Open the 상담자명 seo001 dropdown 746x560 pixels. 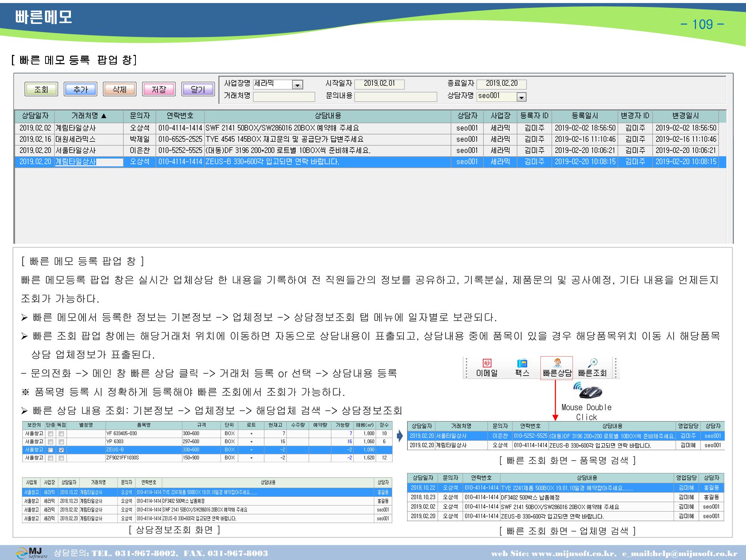click(521, 97)
